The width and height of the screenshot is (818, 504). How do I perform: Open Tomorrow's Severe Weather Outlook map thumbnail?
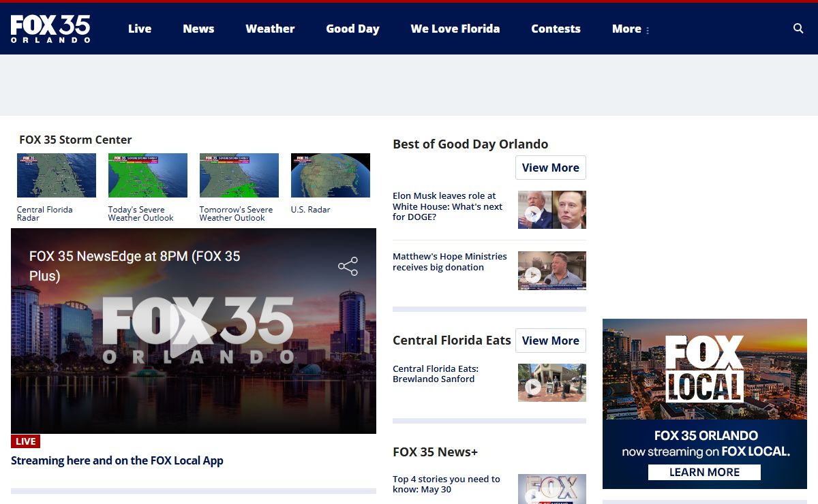point(239,176)
